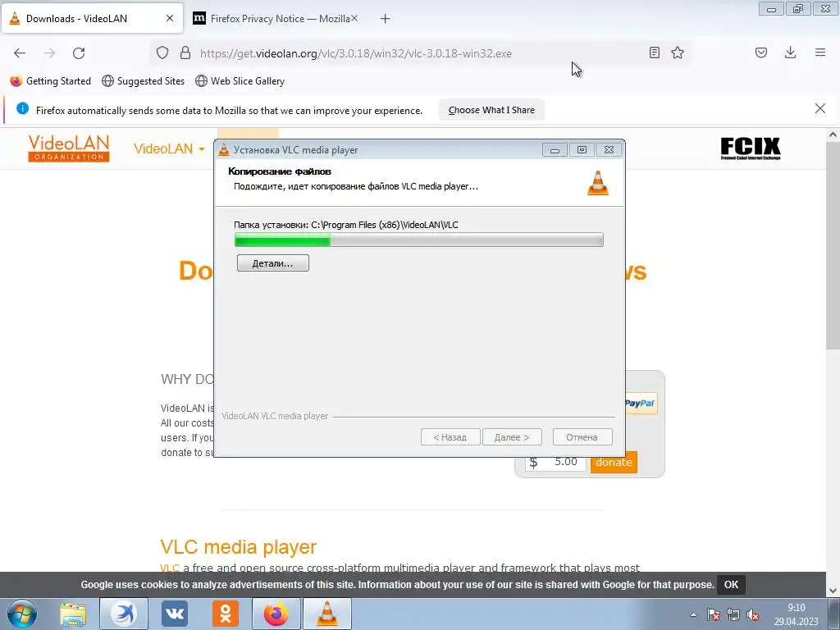Open the Firefox hamburger application menu
Image resolution: width=840 pixels, height=630 pixels.
[x=820, y=52]
